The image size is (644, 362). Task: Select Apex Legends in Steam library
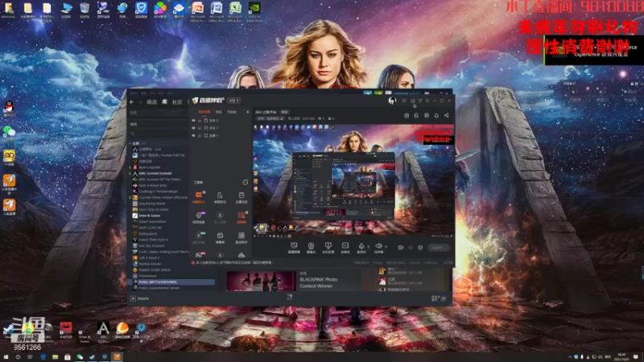tap(149, 167)
